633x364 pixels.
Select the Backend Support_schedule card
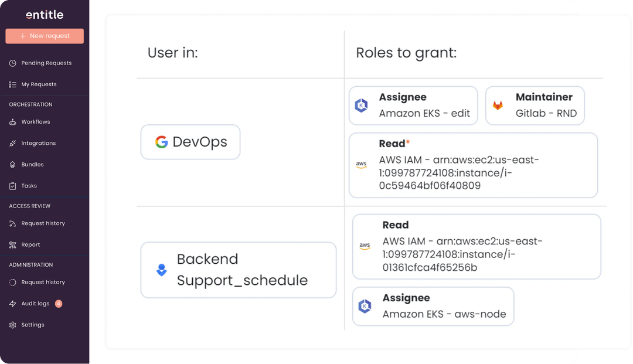coord(238,270)
